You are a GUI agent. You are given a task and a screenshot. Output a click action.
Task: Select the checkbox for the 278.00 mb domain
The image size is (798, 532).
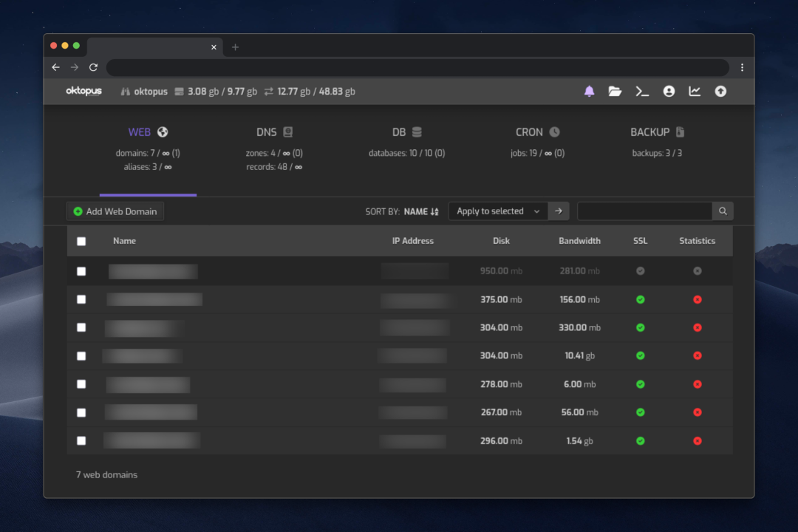[x=81, y=384]
